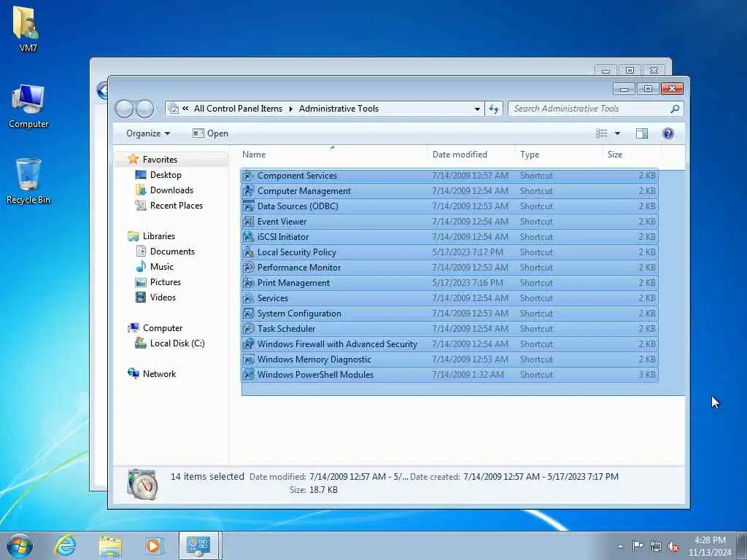747x560 pixels.
Task: Click the refresh button beside address bar
Action: [x=494, y=109]
